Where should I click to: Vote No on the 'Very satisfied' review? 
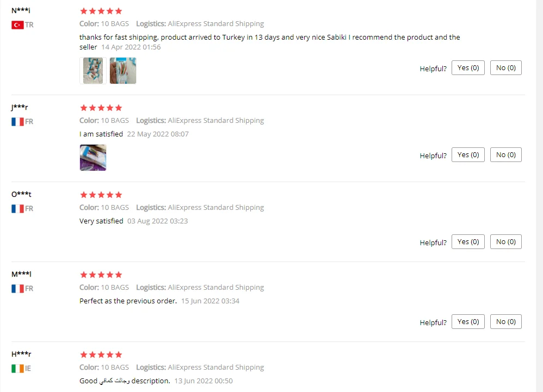coord(505,241)
